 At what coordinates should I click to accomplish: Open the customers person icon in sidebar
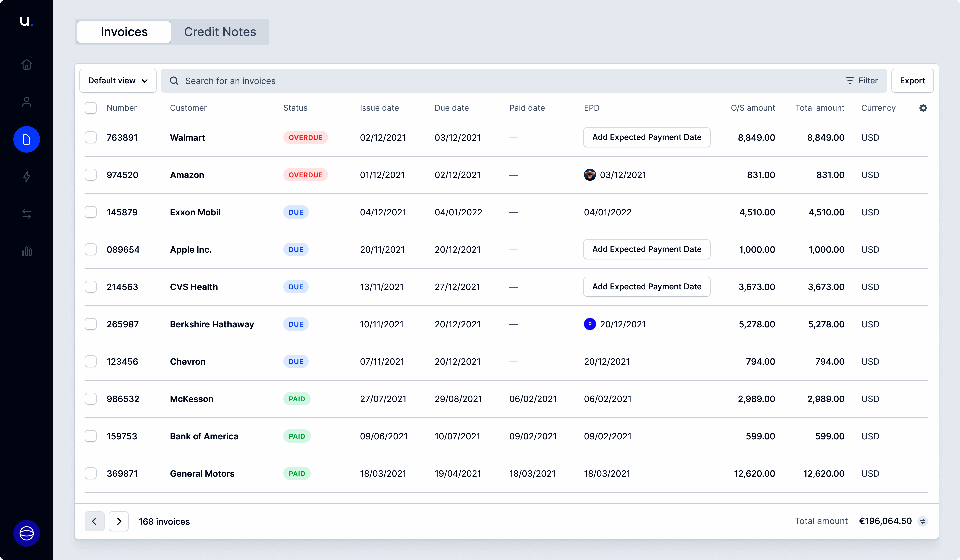pyautogui.click(x=27, y=102)
